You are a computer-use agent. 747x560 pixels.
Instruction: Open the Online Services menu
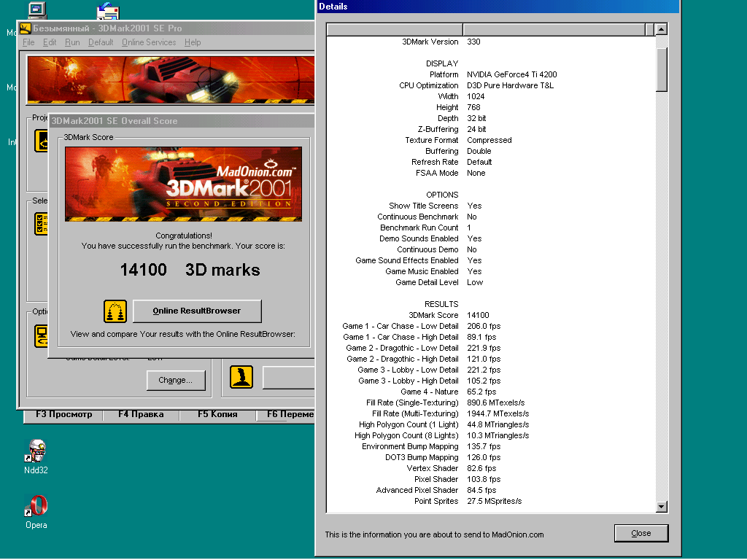point(149,42)
